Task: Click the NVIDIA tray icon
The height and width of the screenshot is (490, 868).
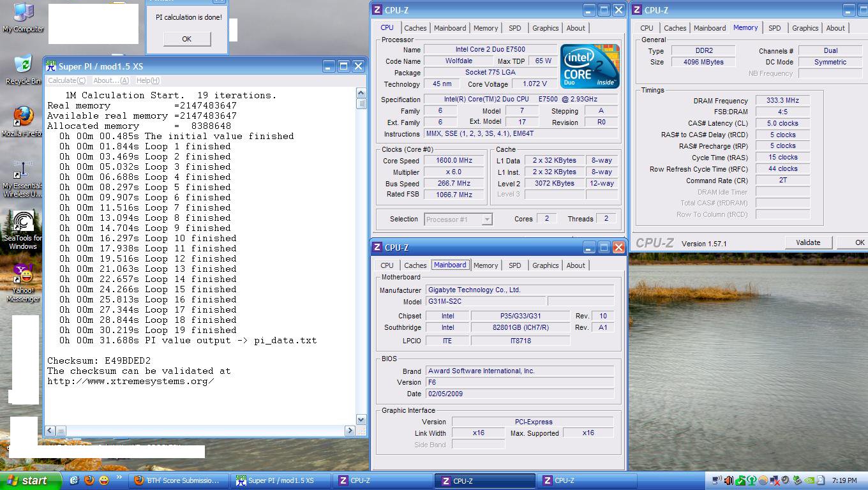Action: click(x=809, y=480)
